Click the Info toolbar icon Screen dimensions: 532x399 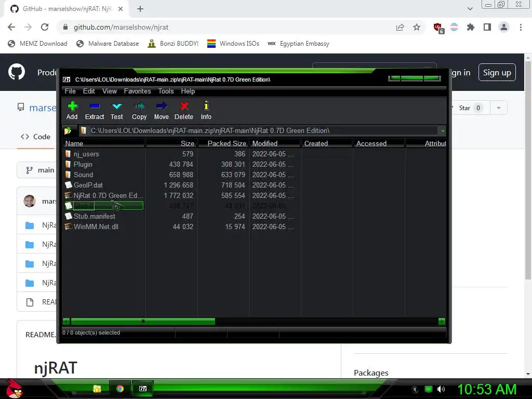pos(206,110)
